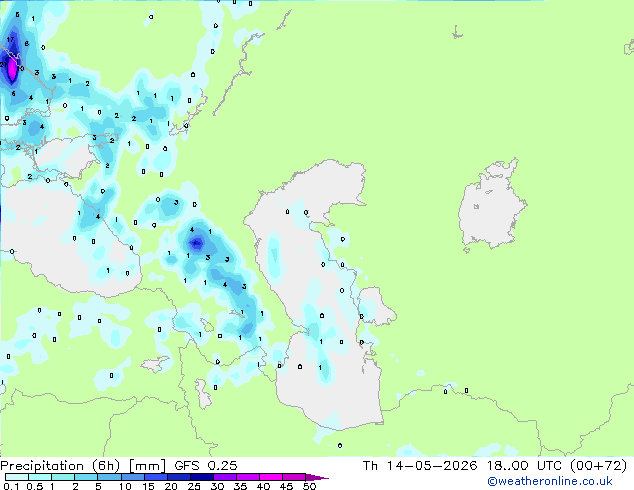Image resolution: width=634 pixels, height=490 pixels.
Task: Click the 'Th 14-05-2026' date text
Action: 420,466
